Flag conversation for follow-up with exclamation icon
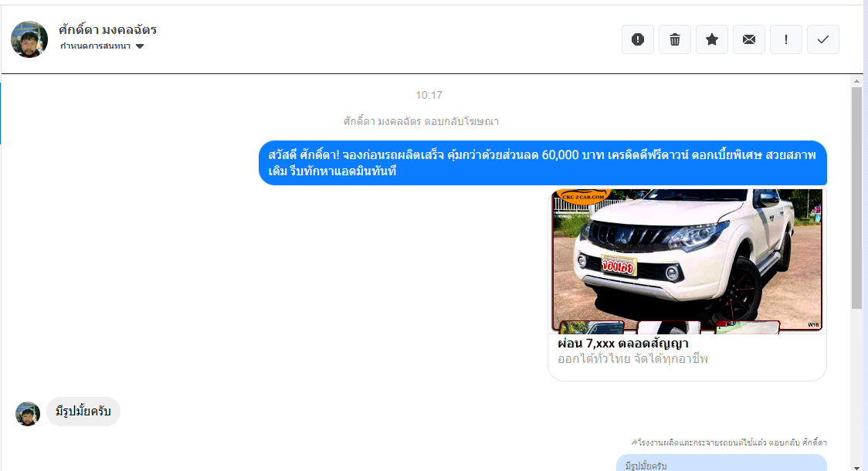Image resolution: width=868 pixels, height=471 pixels. pos(786,39)
